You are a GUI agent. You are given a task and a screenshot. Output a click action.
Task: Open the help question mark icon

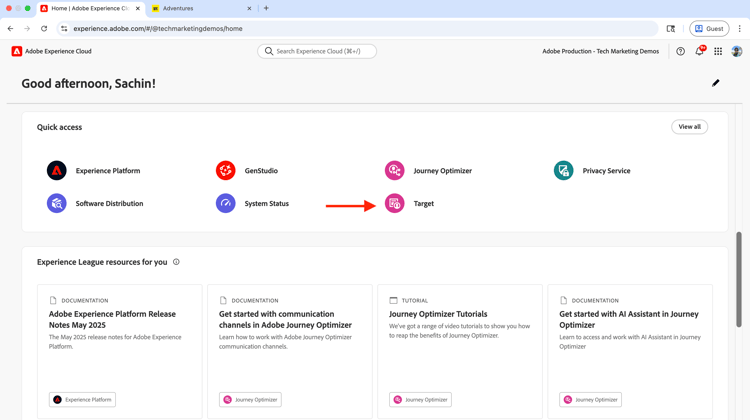pyautogui.click(x=680, y=51)
